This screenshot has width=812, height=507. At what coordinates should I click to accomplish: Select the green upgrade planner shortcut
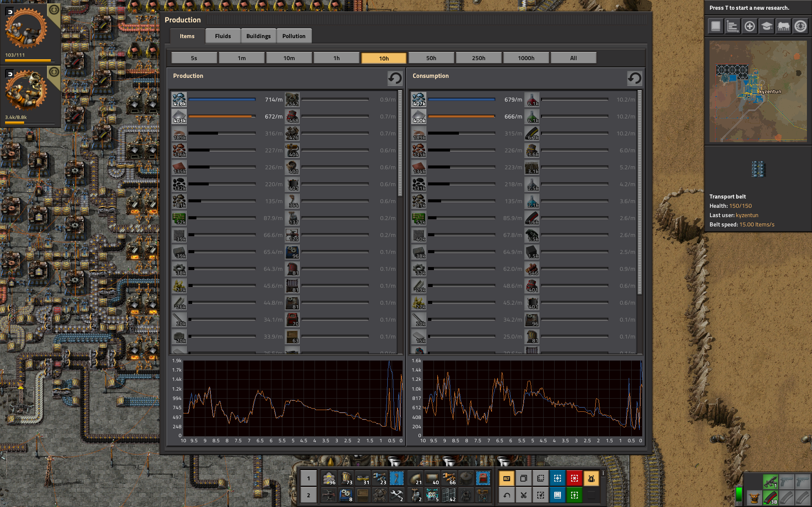[x=574, y=495]
